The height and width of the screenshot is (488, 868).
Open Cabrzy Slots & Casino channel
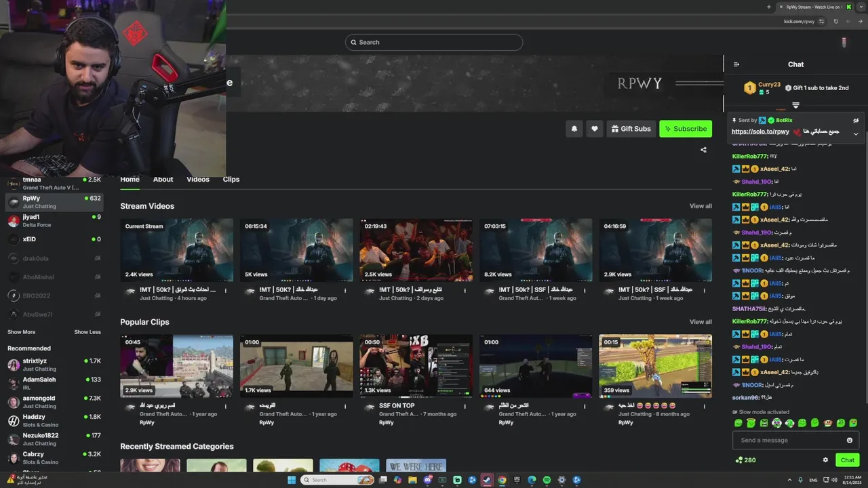pyautogui.click(x=54, y=458)
